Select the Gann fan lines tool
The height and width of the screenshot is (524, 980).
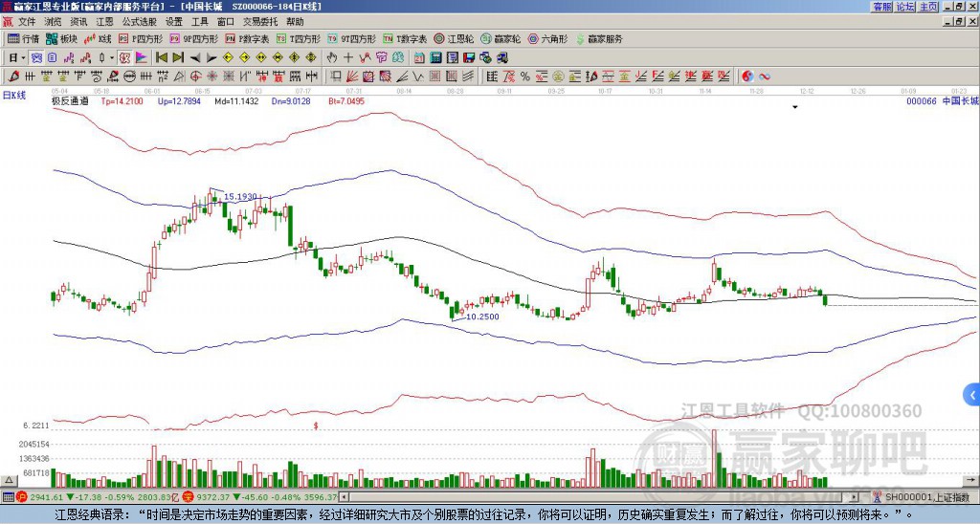352,76
